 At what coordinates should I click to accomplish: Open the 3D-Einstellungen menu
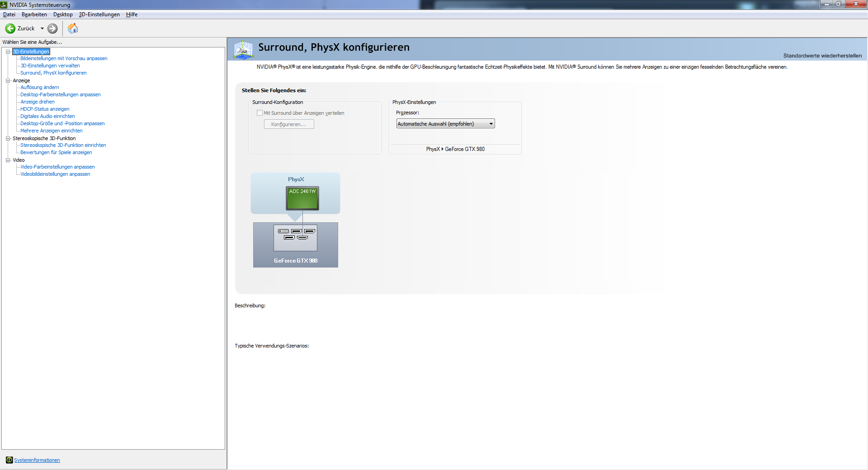99,14
